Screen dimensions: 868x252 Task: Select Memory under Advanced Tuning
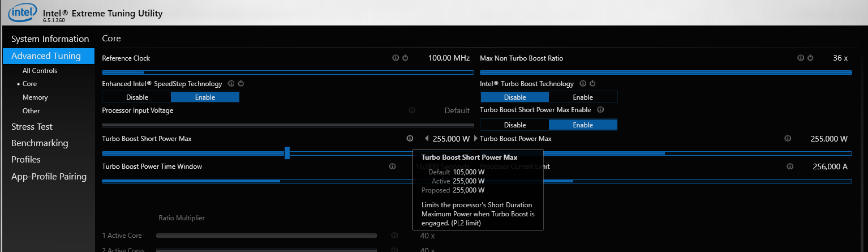35,97
